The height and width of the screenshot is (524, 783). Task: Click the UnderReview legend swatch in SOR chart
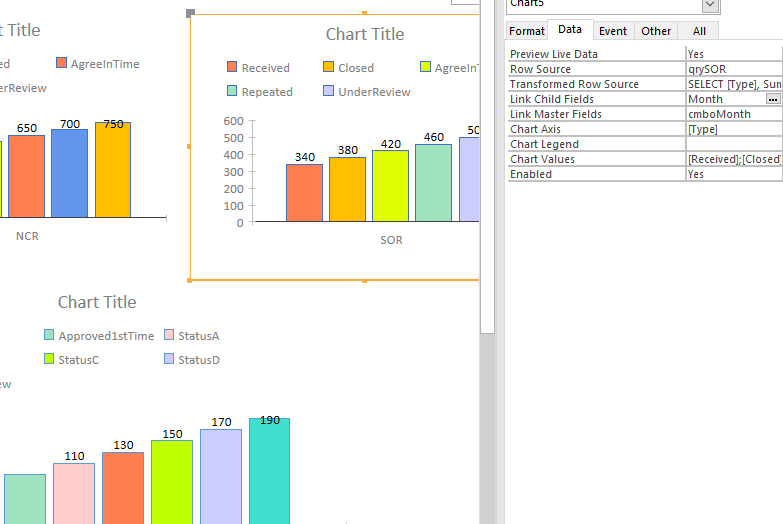[x=328, y=90]
